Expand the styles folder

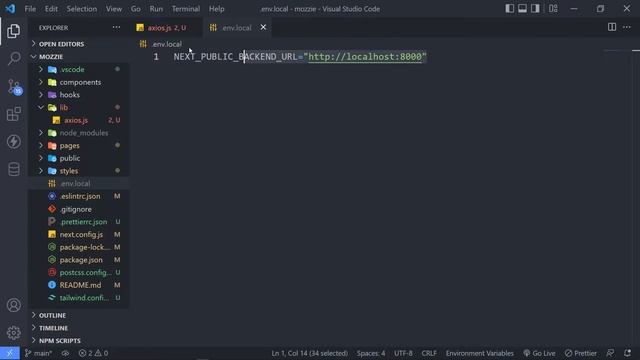tap(79, 171)
